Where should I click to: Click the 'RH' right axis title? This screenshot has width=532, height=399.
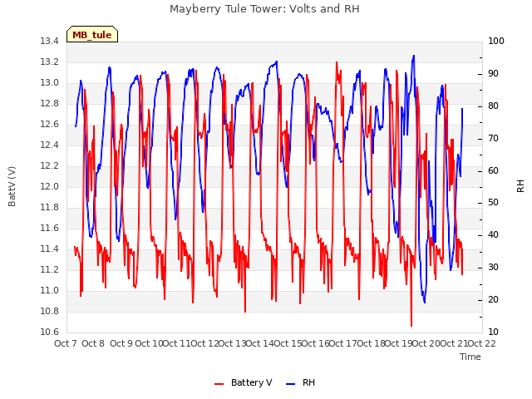pos(520,186)
